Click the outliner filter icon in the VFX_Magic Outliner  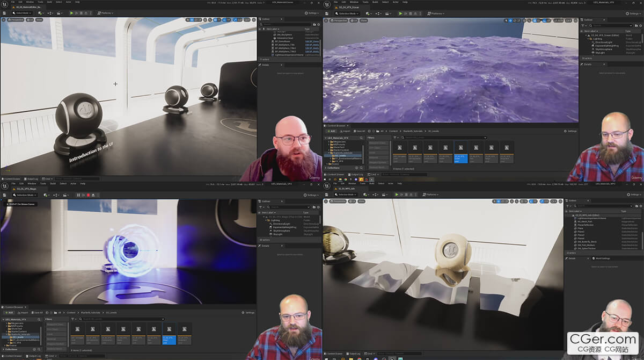tap(261, 207)
